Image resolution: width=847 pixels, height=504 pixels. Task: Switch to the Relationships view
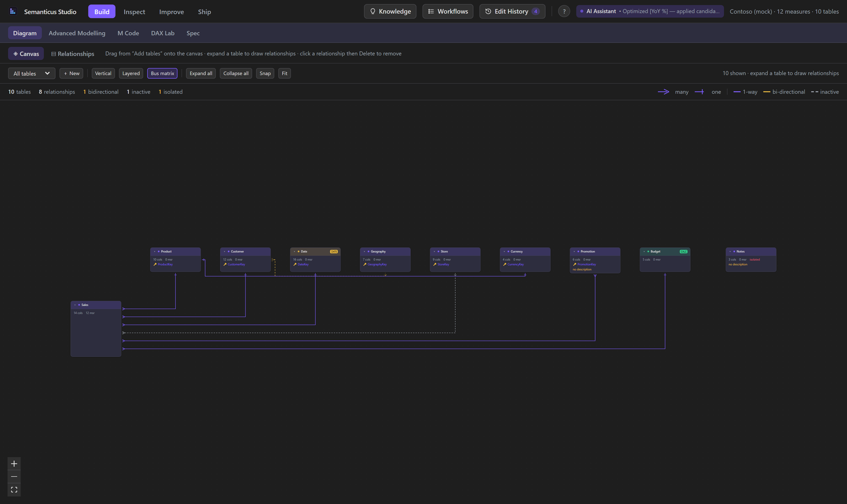pos(73,53)
